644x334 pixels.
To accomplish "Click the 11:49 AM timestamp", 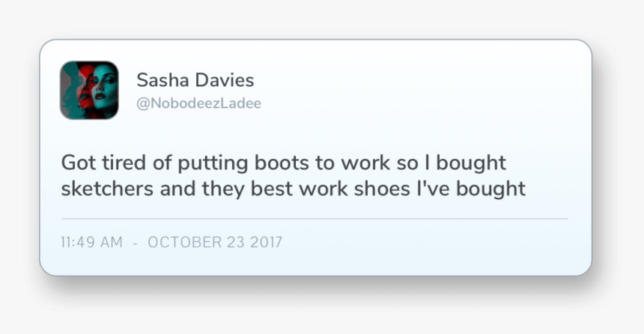I will pos(91,243).
